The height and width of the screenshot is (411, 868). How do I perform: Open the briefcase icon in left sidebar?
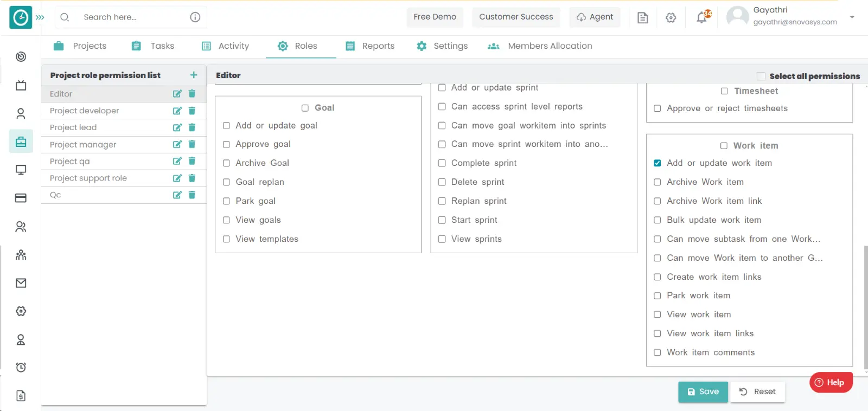[x=21, y=142]
